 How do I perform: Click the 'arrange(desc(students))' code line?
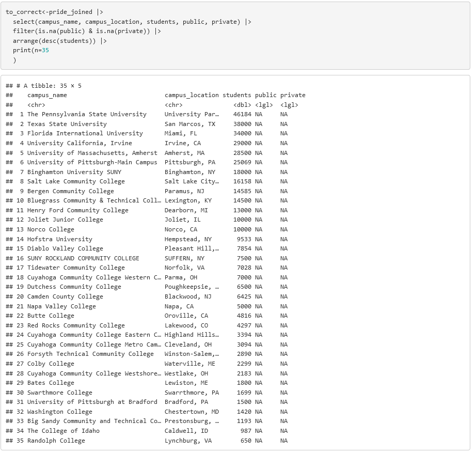click(60, 41)
